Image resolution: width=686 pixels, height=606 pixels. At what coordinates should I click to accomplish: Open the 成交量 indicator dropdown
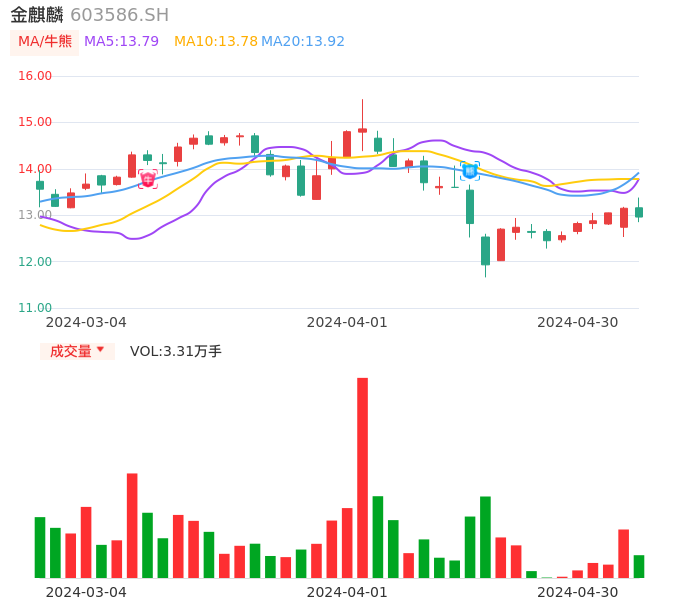tap(77, 351)
